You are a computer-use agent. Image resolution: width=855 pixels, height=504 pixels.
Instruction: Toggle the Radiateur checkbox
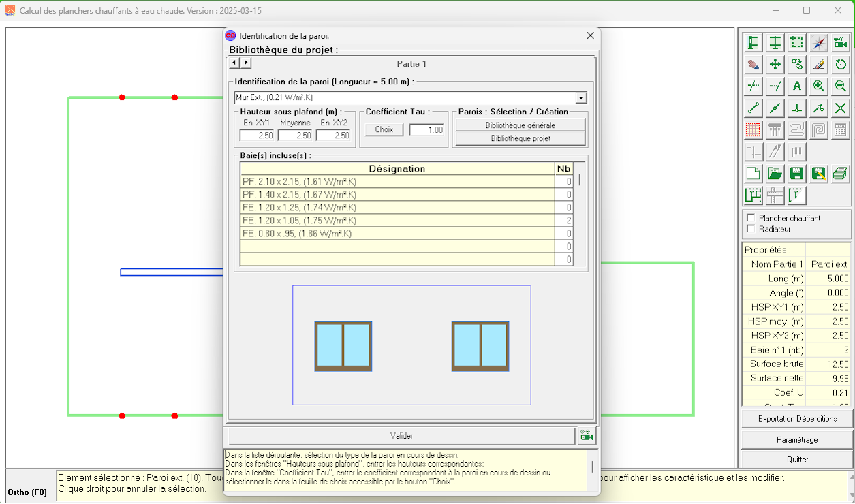click(751, 229)
